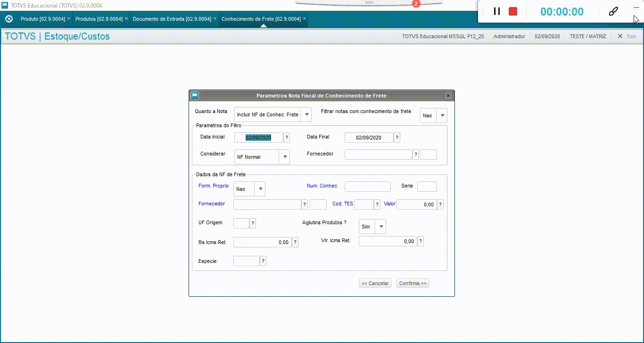Close the Conhecimento de Frete tab
The height and width of the screenshot is (343, 644).
(305, 19)
